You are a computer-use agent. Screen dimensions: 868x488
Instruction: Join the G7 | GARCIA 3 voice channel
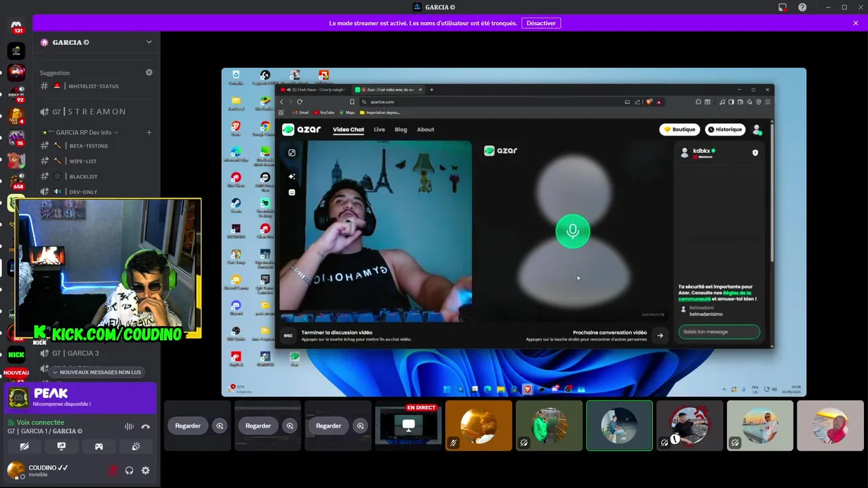[97, 353]
